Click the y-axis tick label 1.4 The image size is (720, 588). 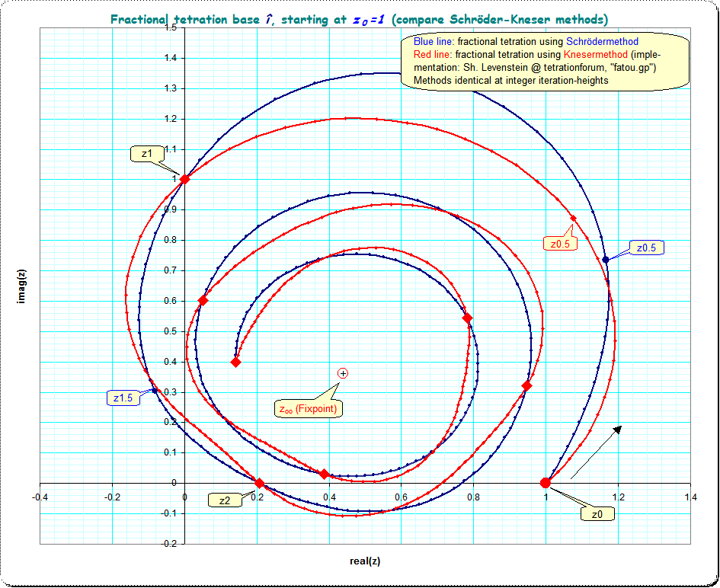[x=171, y=58]
